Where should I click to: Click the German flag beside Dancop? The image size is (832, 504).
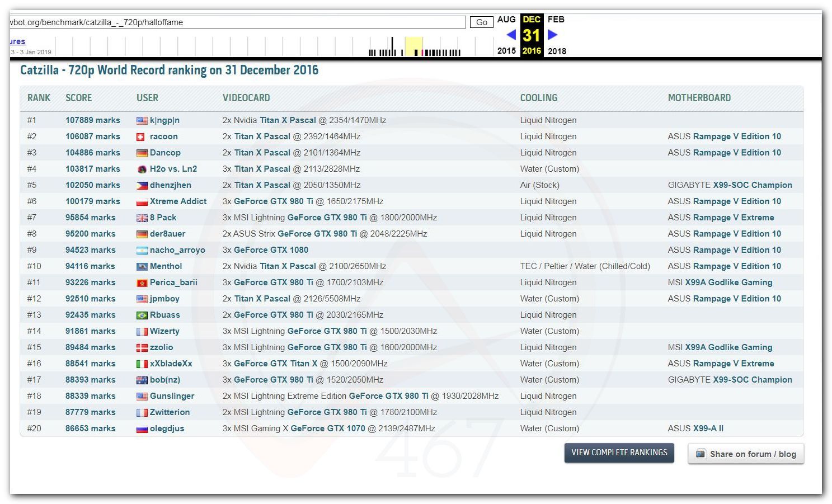[x=142, y=153]
